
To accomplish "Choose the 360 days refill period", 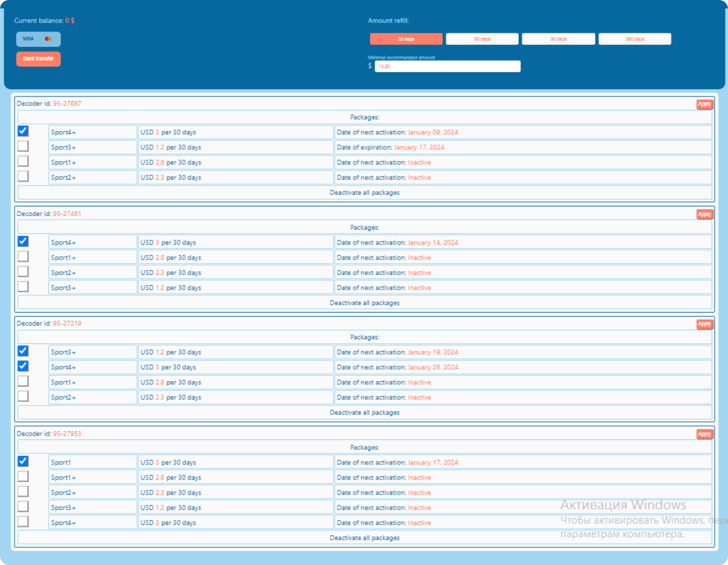I will 635,39.
